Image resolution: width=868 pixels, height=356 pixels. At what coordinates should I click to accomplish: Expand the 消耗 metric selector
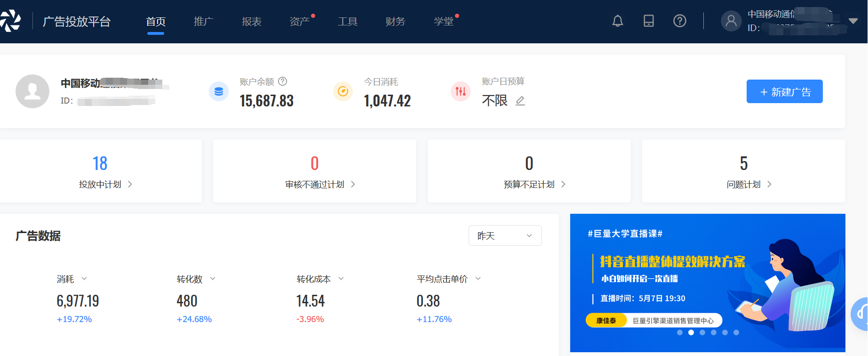click(84, 279)
